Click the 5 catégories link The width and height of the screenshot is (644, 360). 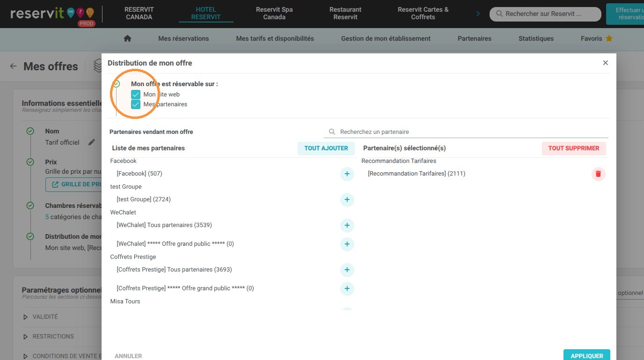47,217
